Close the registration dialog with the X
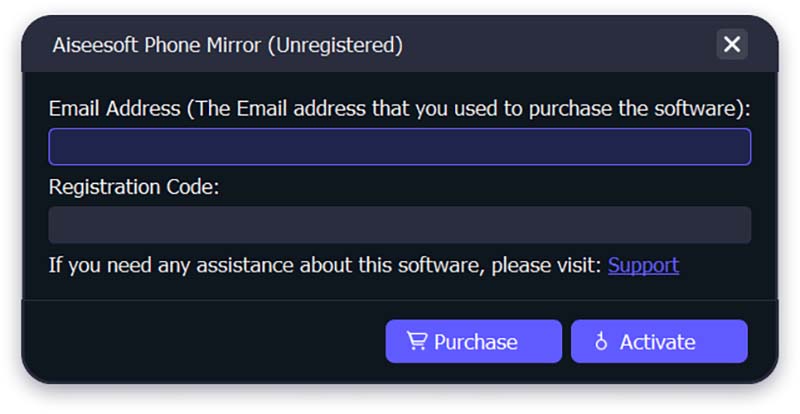This screenshot has height=414, width=800. (x=732, y=44)
